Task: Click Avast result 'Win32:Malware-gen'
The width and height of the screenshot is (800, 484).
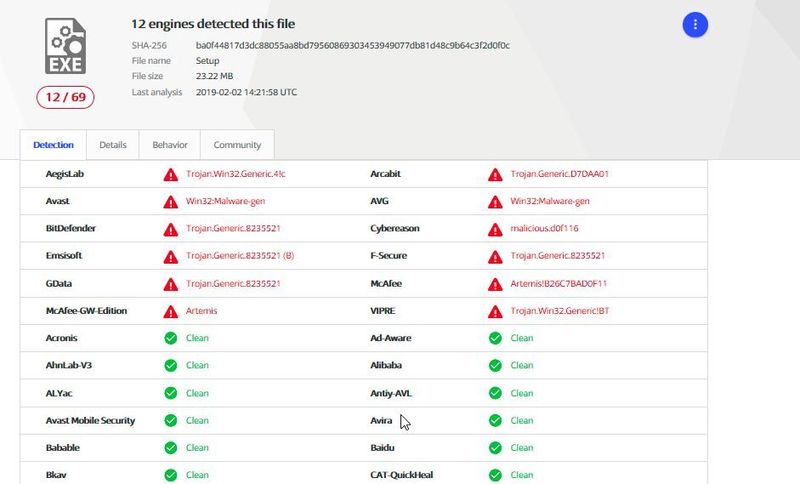Action: click(225, 201)
